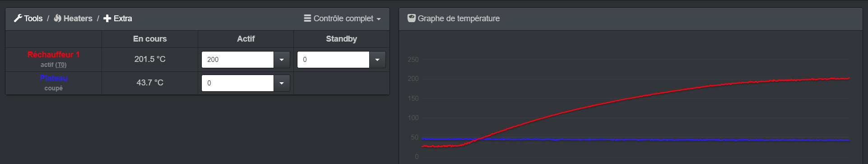The height and width of the screenshot is (164, 868).
Task: Open Réchauffeur 1 Actif temperature dropdown arrow
Action: tap(282, 60)
